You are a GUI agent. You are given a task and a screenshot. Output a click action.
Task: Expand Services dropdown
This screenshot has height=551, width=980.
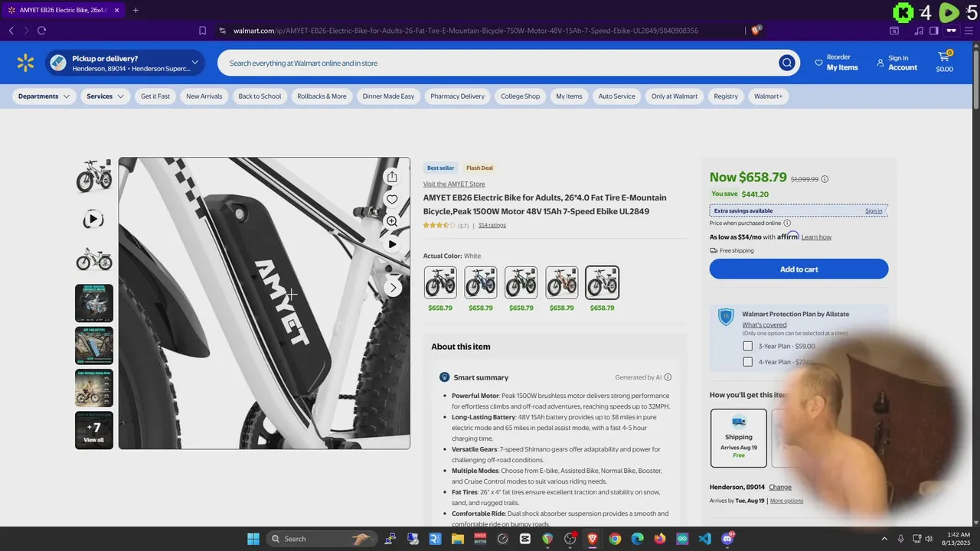pyautogui.click(x=106, y=96)
